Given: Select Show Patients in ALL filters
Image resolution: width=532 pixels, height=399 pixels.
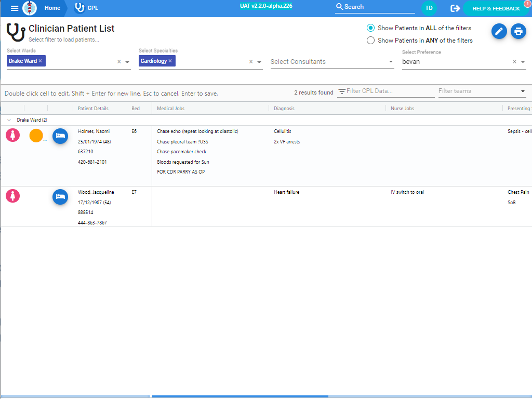Looking at the screenshot, I should click(370, 28).
